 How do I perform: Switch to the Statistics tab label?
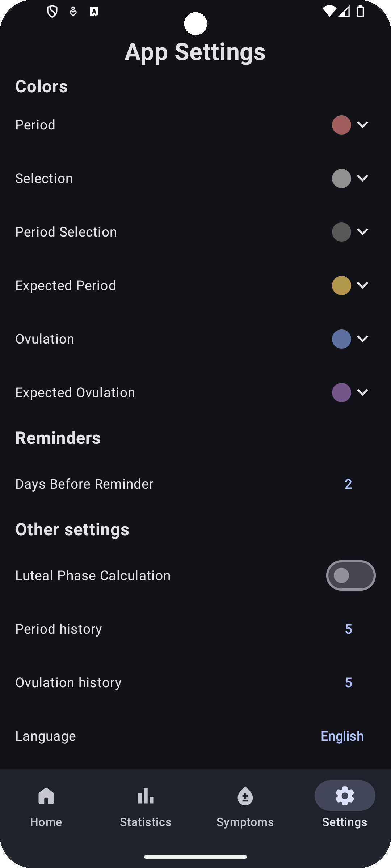(146, 822)
